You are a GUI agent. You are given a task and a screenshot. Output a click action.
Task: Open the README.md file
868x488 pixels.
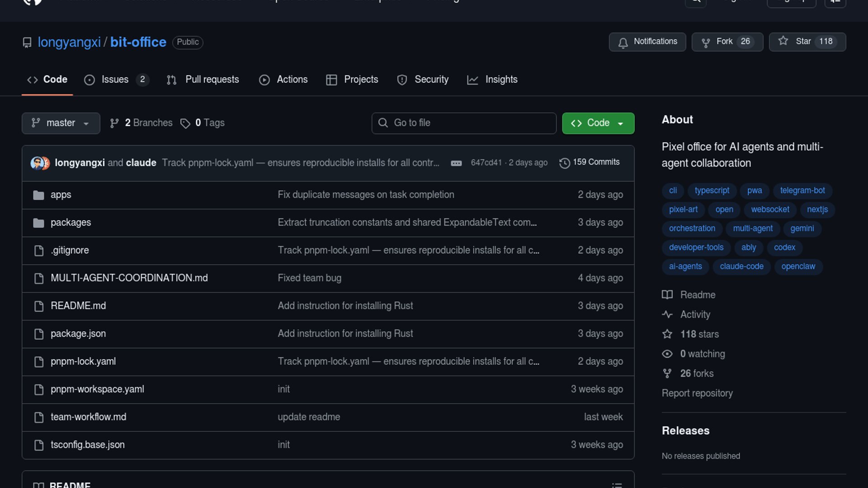(78, 306)
